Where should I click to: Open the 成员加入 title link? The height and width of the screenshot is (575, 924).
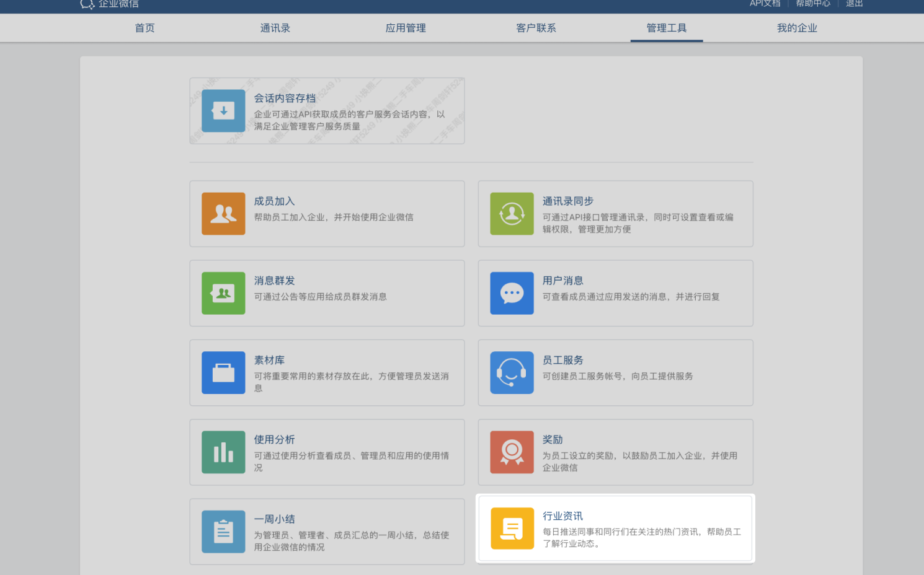point(274,201)
